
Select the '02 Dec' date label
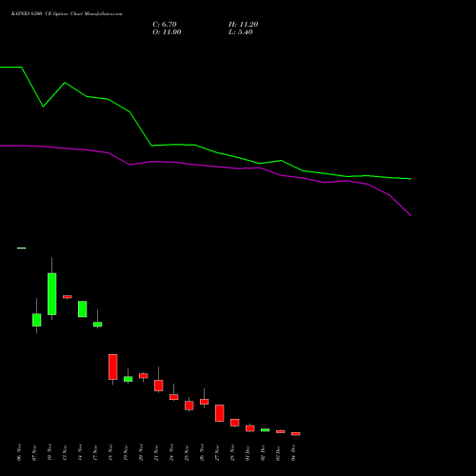pyautogui.click(x=263, y=452)
